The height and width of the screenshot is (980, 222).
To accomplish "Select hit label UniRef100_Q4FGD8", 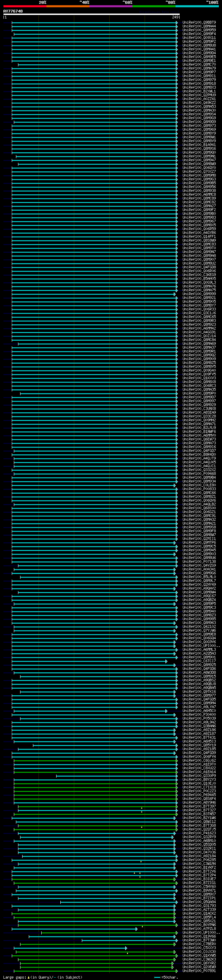I will coord(199,267).
